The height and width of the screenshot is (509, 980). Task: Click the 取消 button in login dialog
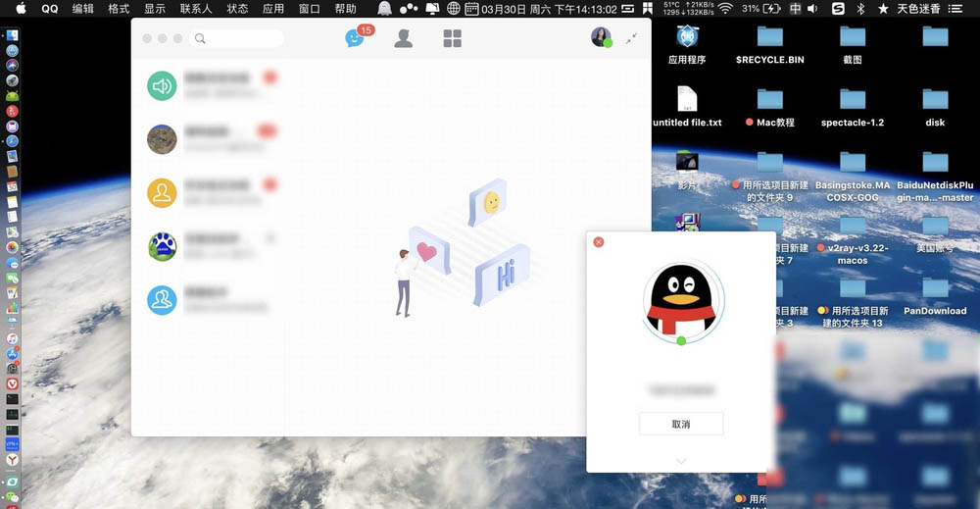tap(681, 424)
